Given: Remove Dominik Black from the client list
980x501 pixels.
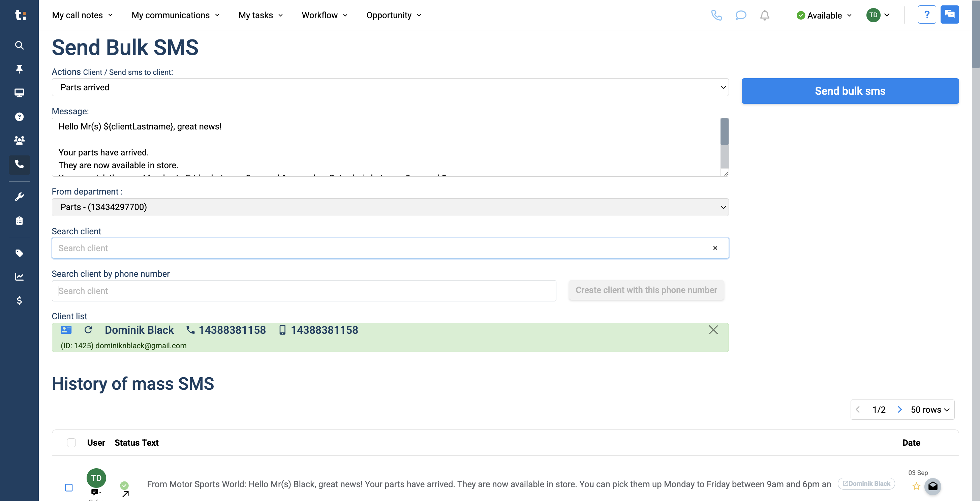Looking at the screenshot, I should pyautogui.click(x=712, y=330).
